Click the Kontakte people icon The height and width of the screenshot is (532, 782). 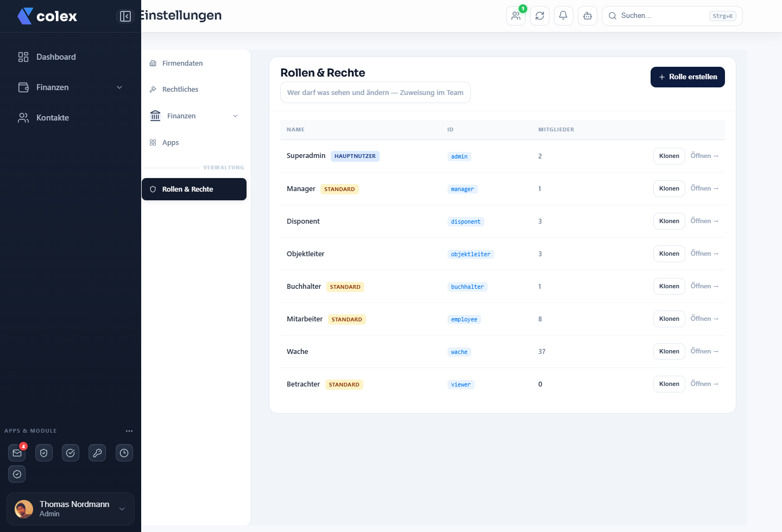point(23,118)
